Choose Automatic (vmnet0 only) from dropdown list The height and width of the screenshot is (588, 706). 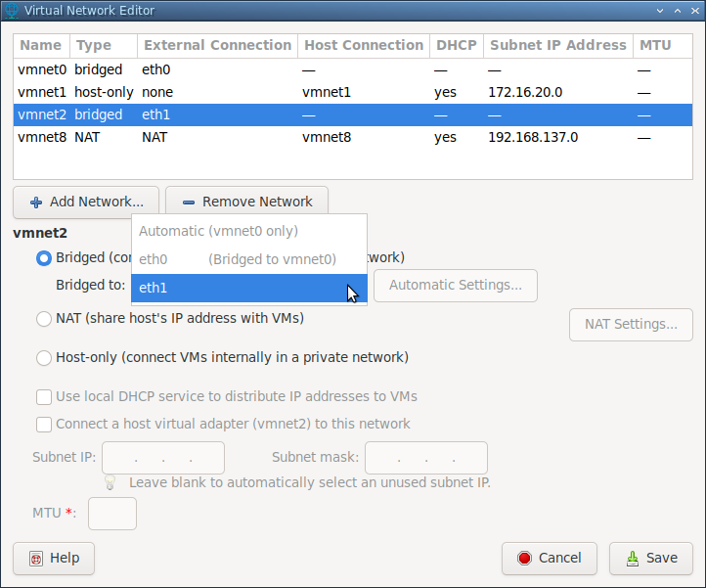(249, 231)
